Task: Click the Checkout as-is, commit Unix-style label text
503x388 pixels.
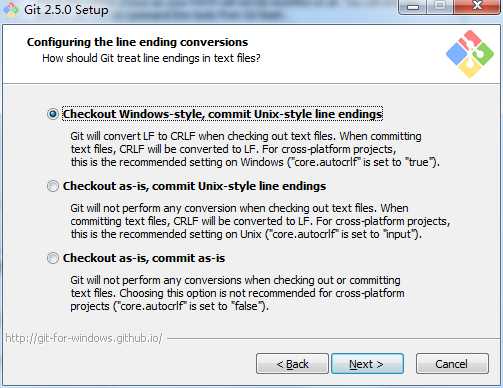Action: [x=194, y=186]
